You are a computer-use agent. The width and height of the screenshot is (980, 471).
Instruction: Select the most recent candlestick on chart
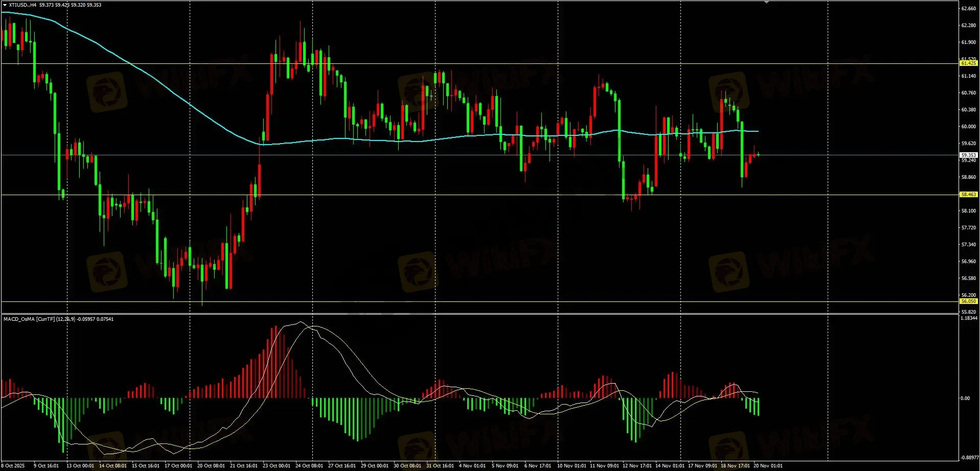pyautogui.click(x=758, y=154)
